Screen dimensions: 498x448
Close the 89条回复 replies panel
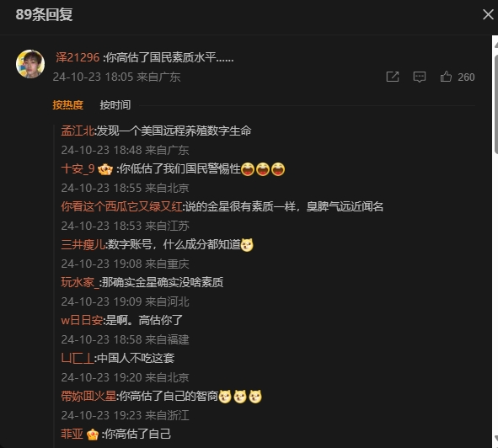pos(488,14)
